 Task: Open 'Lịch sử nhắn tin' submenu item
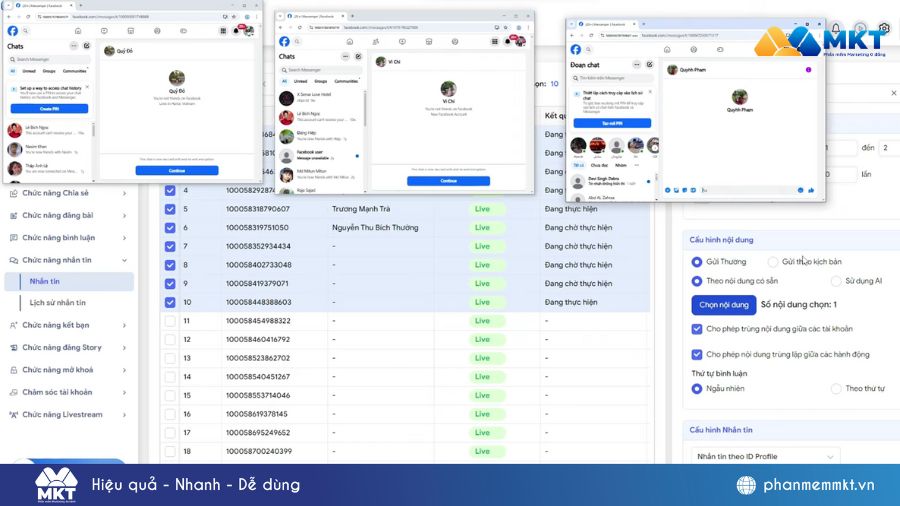coord(57,302)
